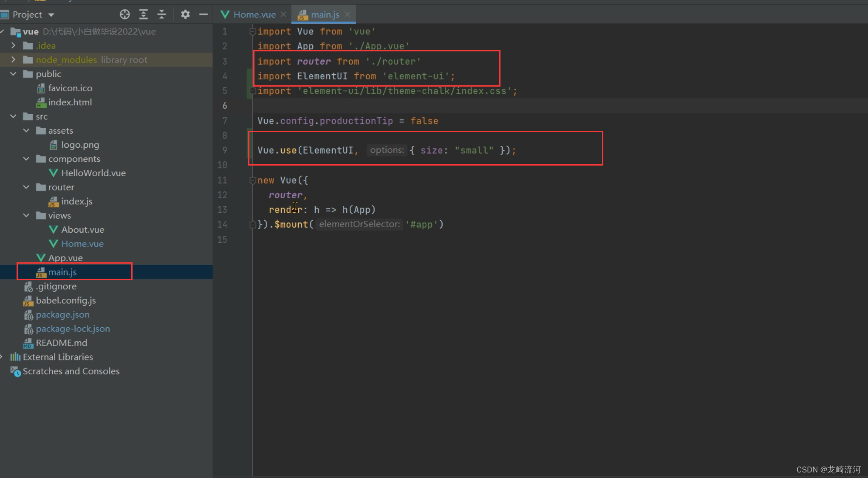Click line number 6 in the gutter

click(x=225, y=106)
